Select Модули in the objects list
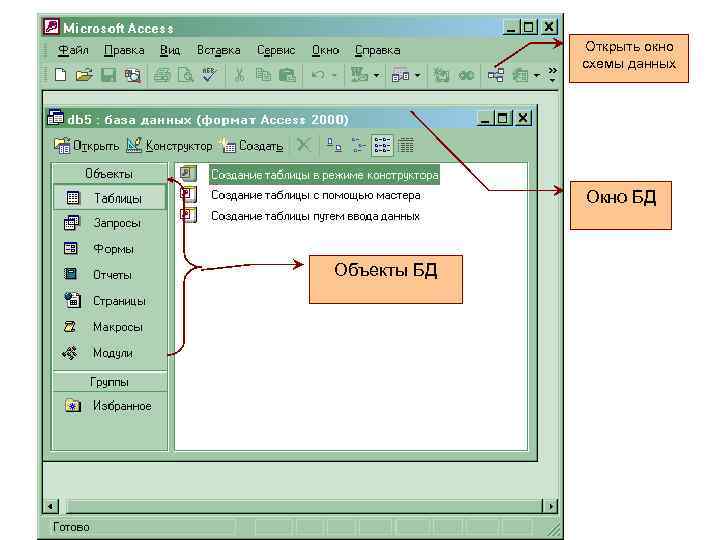The height and width of the screenshot is (540, 720). 109,353
